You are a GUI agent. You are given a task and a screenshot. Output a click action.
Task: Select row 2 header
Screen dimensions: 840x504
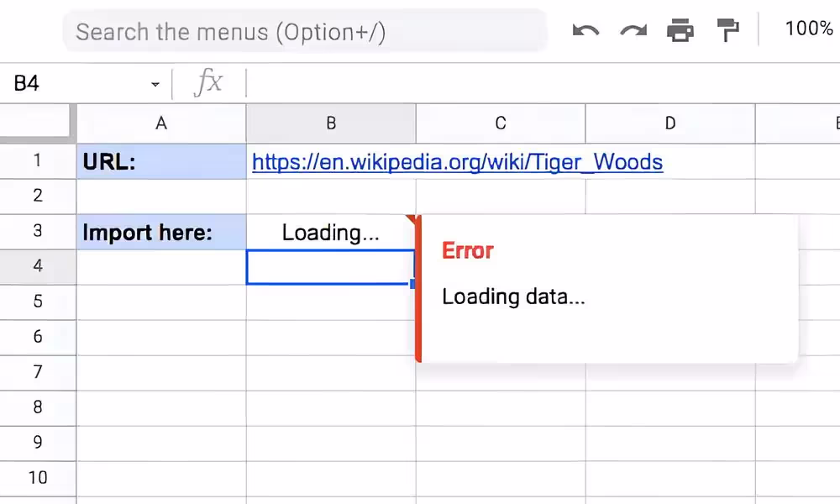(x=38, y=196)
